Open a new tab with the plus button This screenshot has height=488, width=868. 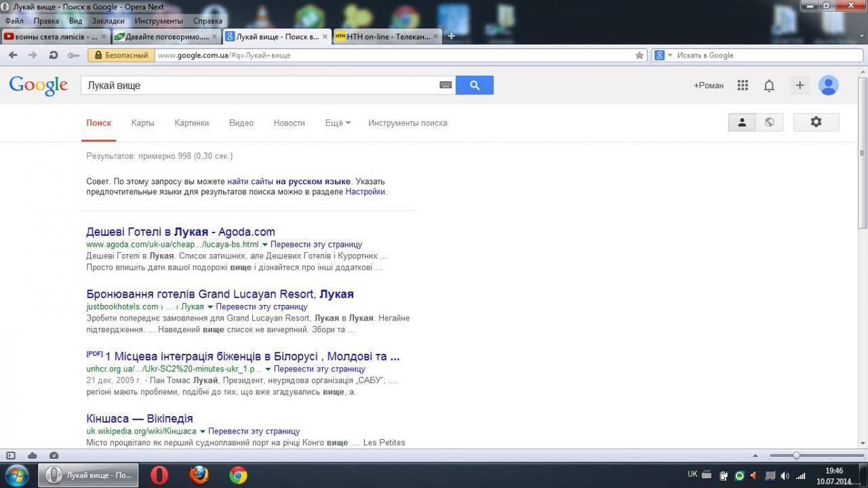452,36
